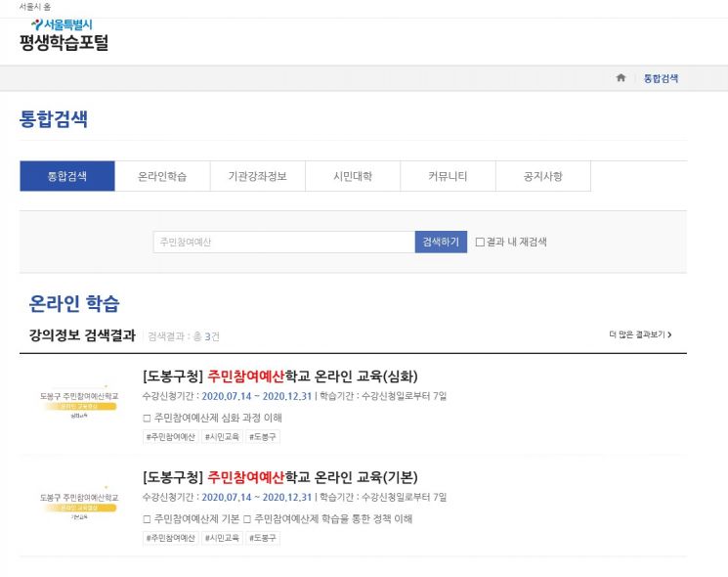Open the 공지사항 tab
The height and width of the screenshot is (577, 728).
(x=543, y=176)
